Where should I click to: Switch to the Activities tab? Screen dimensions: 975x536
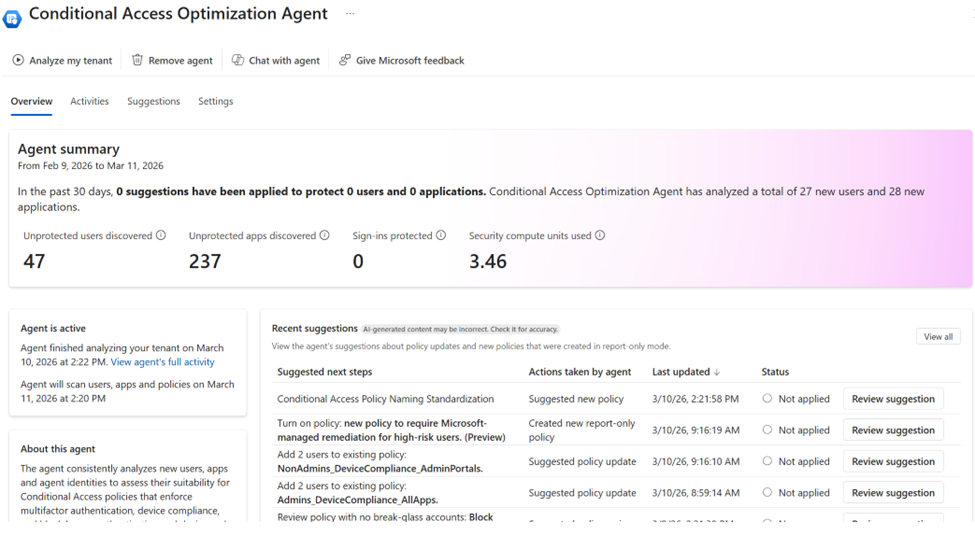[x=90, y=101]
